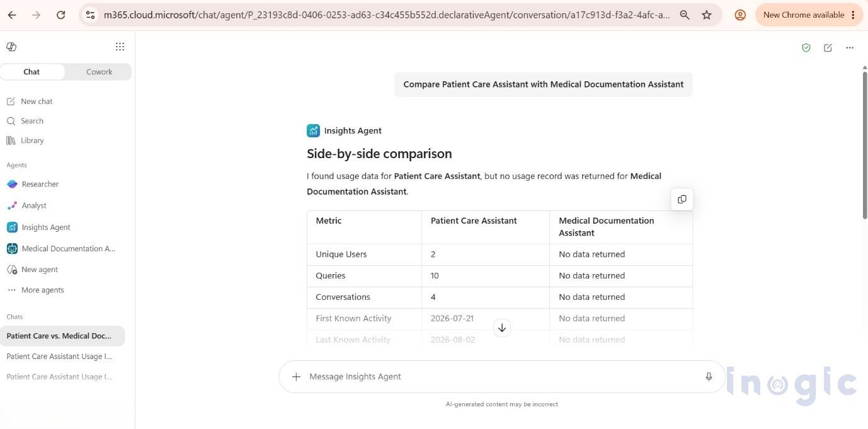Open site information icon in address bar
Viewport: 868px width, 429px height.
(90, 14)
